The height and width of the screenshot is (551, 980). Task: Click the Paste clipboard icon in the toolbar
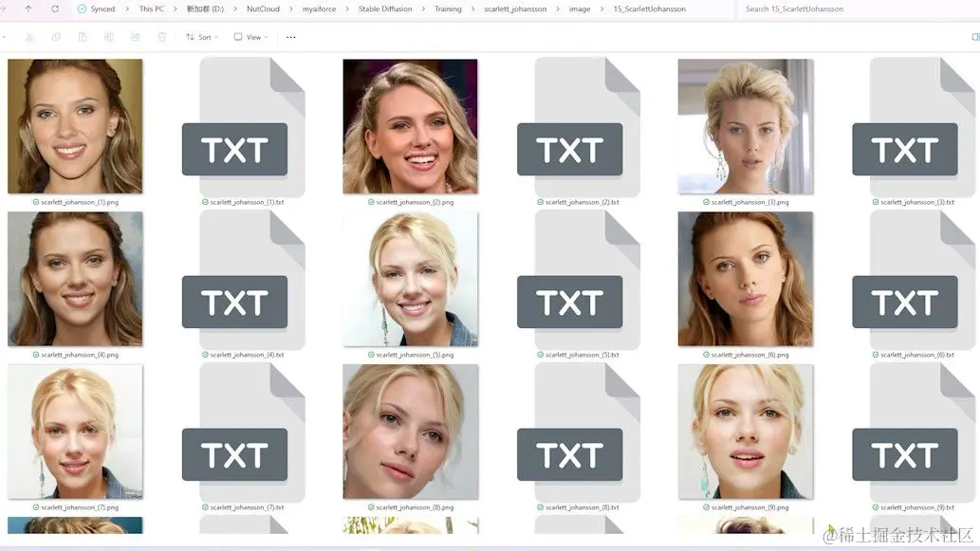(83, 38)
